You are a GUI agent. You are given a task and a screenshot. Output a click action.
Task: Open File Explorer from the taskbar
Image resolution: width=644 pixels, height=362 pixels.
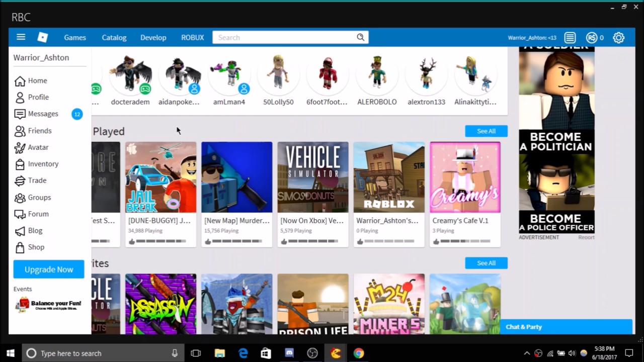point(220,353)
